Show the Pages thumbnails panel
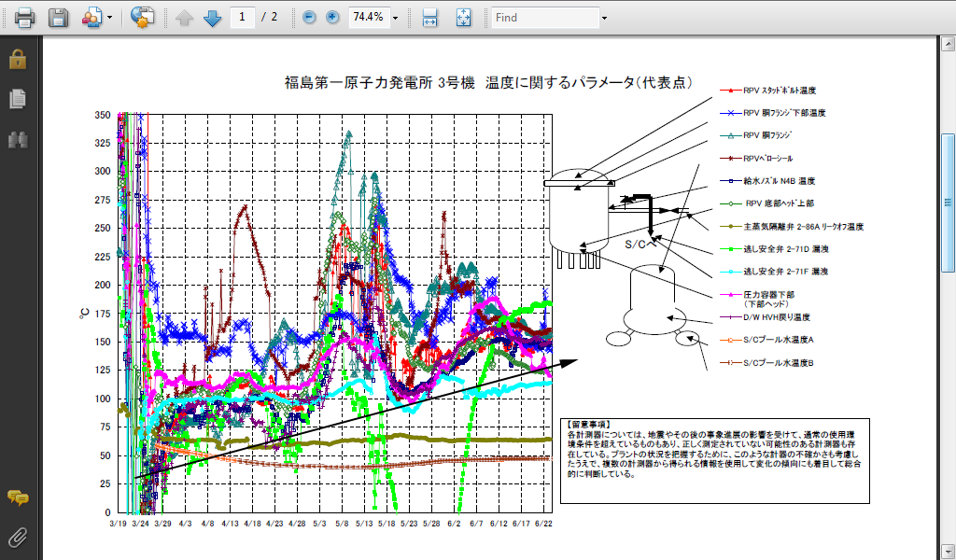The width and height of the screenshot is (956, 560). (x=18, y=99)
